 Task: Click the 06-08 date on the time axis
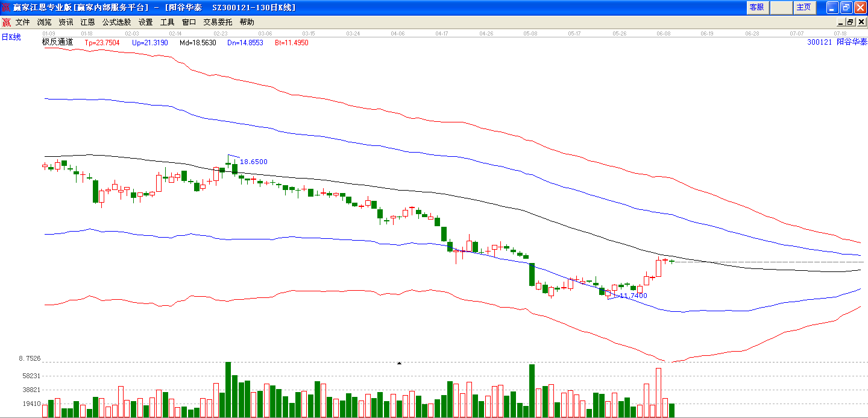click(664, 34)
